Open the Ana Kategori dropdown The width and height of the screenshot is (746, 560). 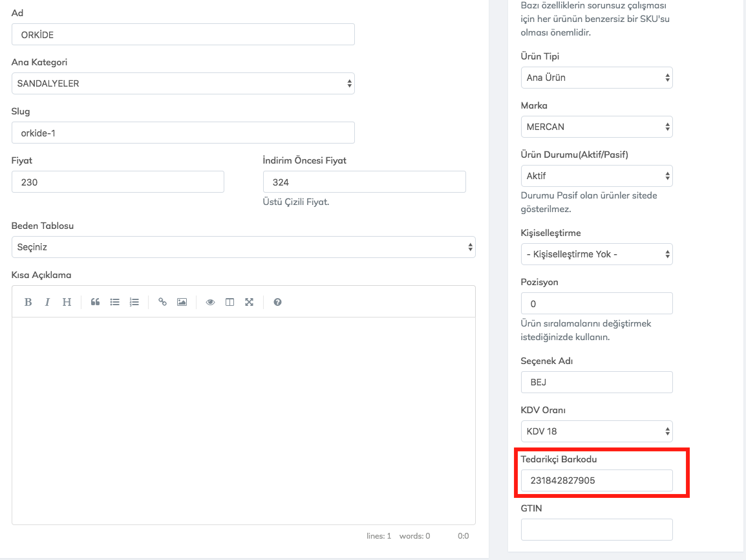pyautogui.click(x=183, y=83)
